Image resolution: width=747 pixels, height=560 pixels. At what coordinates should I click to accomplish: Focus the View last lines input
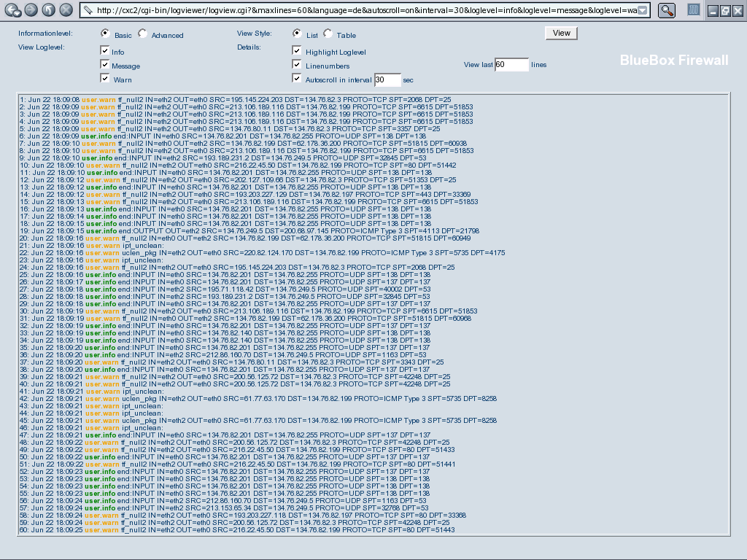tap(511, 64)
